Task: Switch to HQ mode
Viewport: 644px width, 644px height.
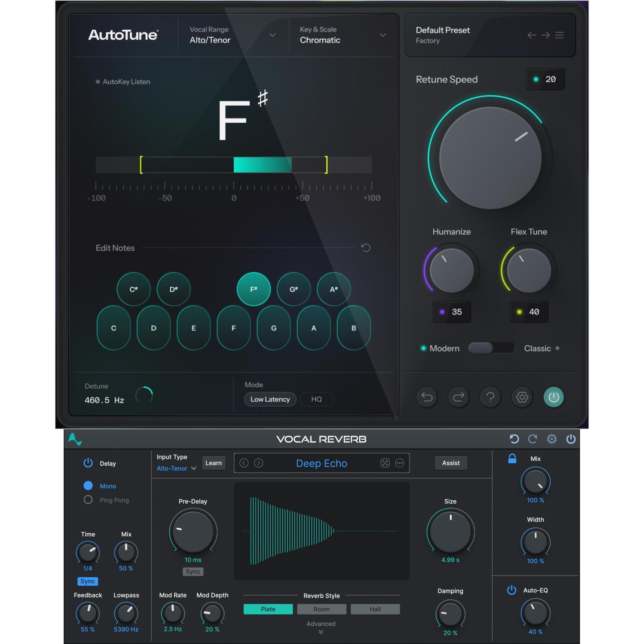Action: click(316, 399)
